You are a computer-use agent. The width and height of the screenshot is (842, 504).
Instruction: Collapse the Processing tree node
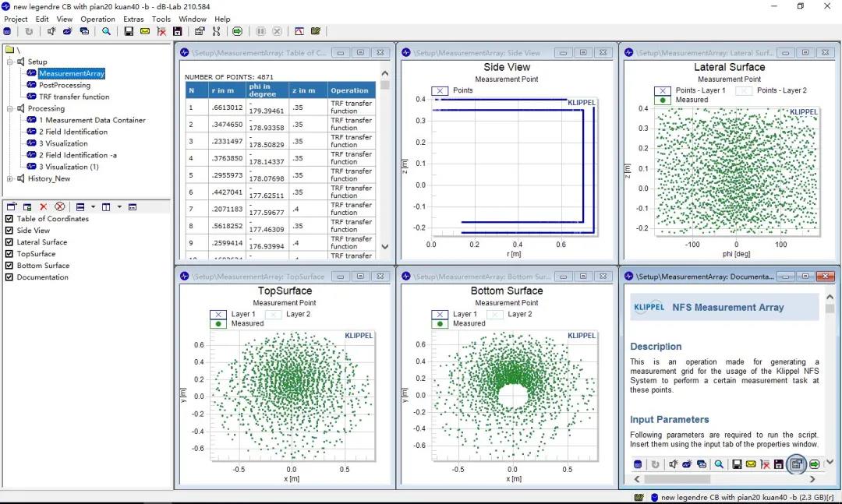(9, 108)
